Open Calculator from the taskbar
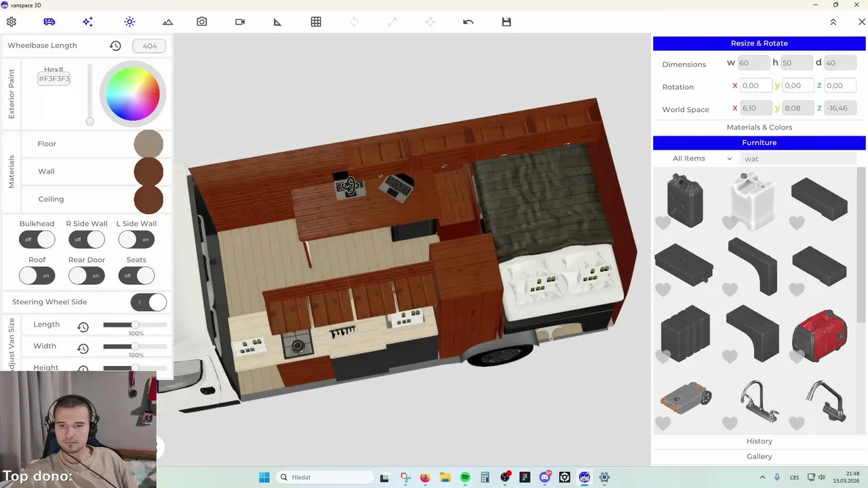The height and width of the screenshot is (488, 868). click(x=485, y=477)
